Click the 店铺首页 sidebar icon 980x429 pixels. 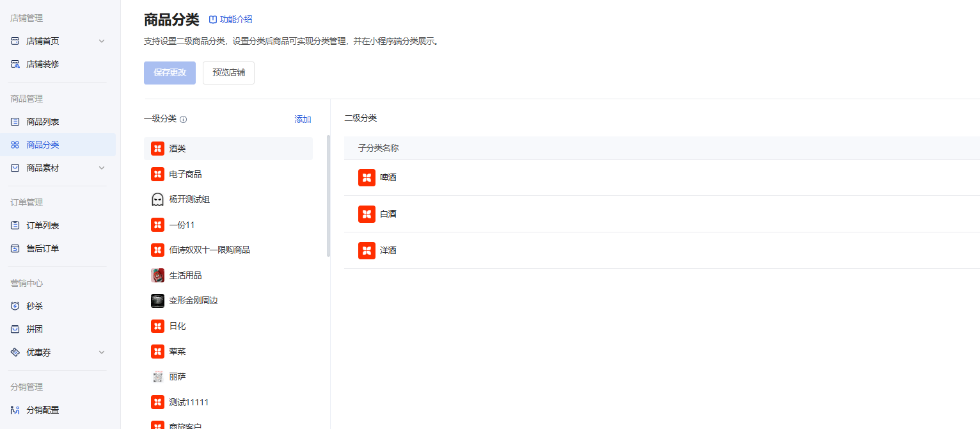[x=15, y=41]
